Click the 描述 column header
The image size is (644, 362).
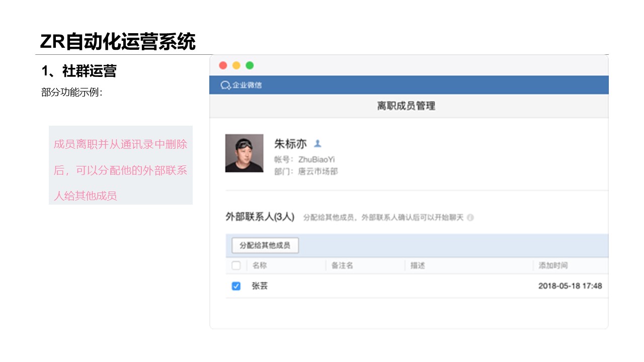[x=418, y=265]
